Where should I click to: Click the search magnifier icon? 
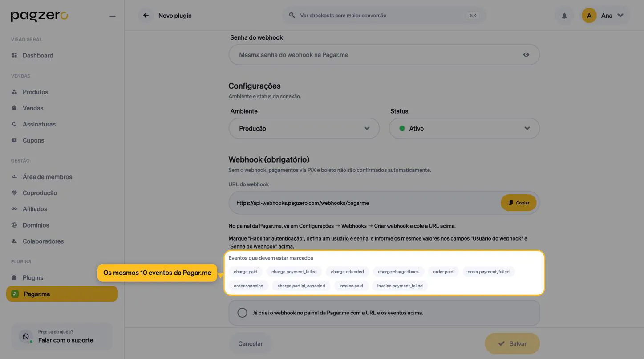292,16
